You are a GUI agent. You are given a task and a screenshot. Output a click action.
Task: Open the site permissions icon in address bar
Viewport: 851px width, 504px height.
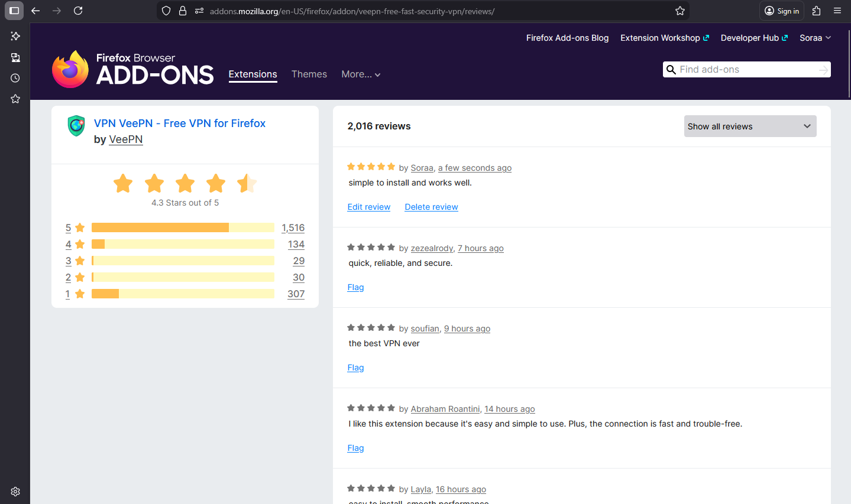point(199,11)
